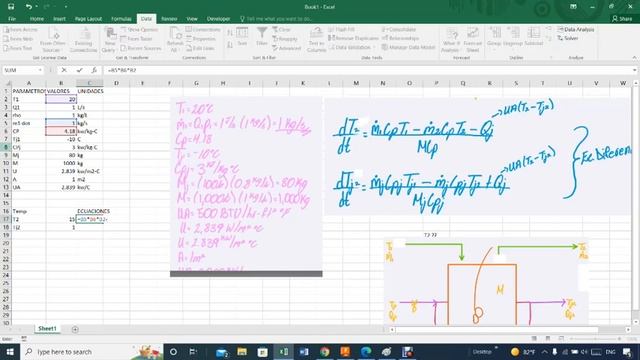640x360 pixels.
Task: Open the File menu tab
Action: tap(12, 19)
